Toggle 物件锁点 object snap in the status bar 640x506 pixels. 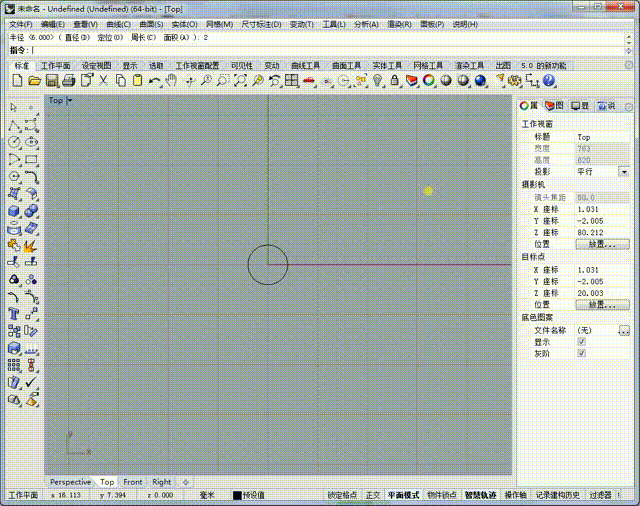point(442,495)
